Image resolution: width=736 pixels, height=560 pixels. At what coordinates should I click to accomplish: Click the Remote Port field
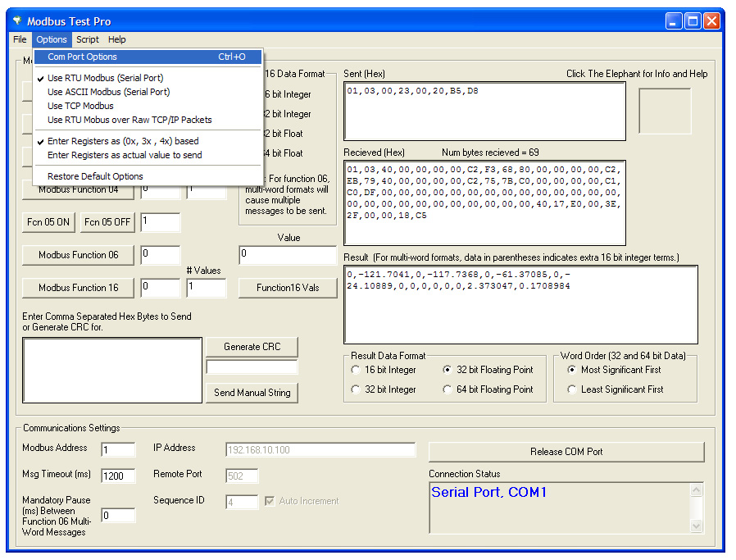[242, 476]
